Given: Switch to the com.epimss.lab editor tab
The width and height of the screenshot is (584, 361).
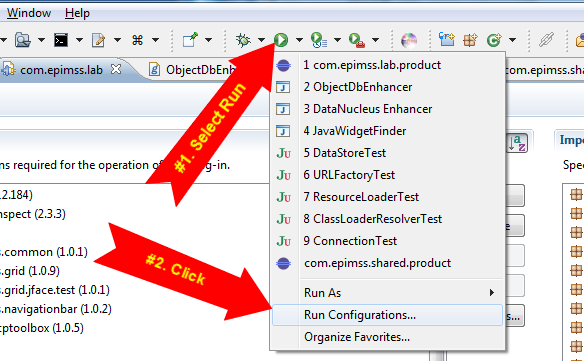Looking at the screenshot, I should click(x=61, y=70).
